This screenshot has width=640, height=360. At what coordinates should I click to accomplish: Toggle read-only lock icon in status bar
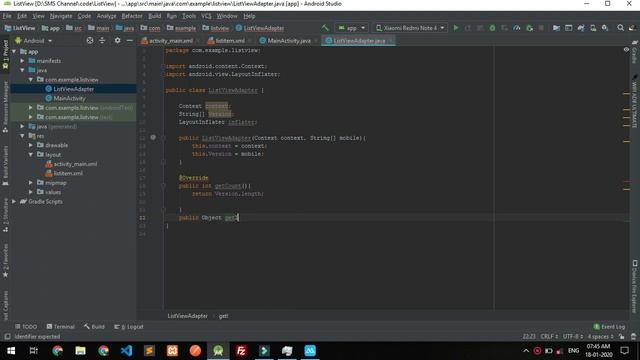[622, 336]
